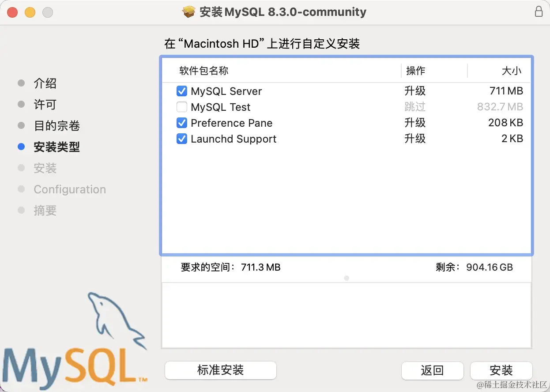Screen dimensions: 550x392
Task: Click the MySQL Test package name
Action: pos(221,107)
